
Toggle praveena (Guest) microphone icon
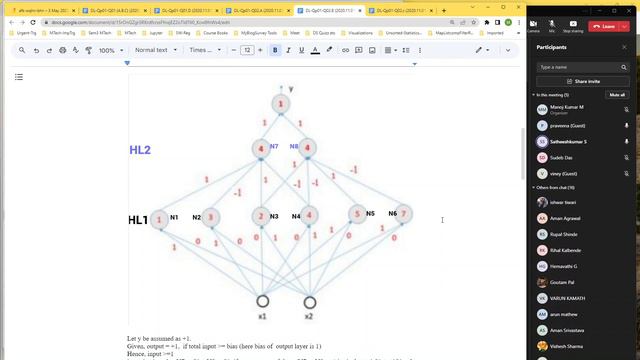626,126
